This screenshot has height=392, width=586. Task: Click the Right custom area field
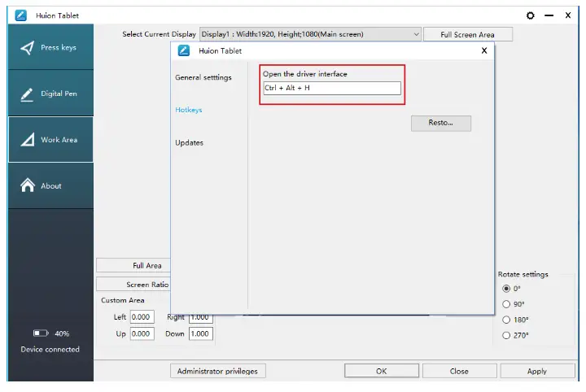[201, 319]
